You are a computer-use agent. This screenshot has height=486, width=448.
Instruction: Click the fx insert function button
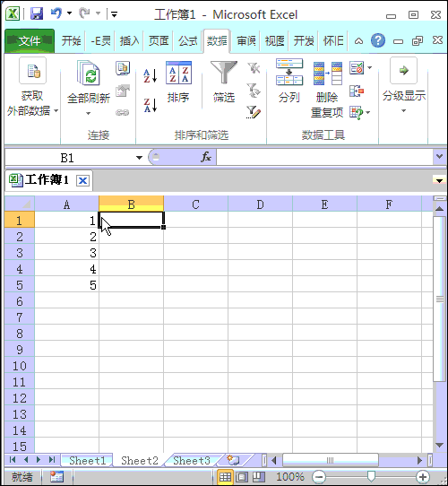point(206,157)
